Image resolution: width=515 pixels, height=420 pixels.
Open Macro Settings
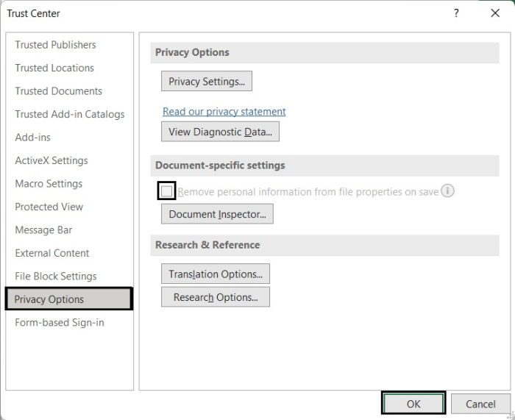click(x=49, y=184)
